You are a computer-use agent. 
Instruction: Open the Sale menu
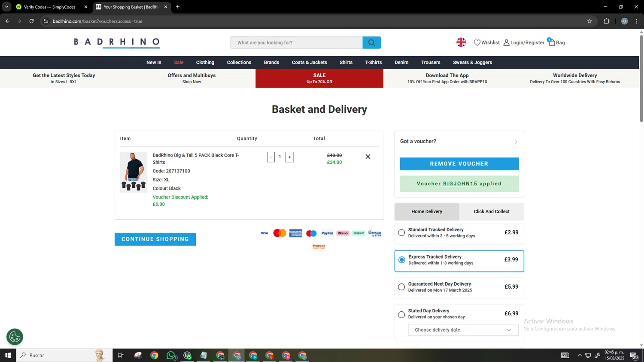click(179, 63)
